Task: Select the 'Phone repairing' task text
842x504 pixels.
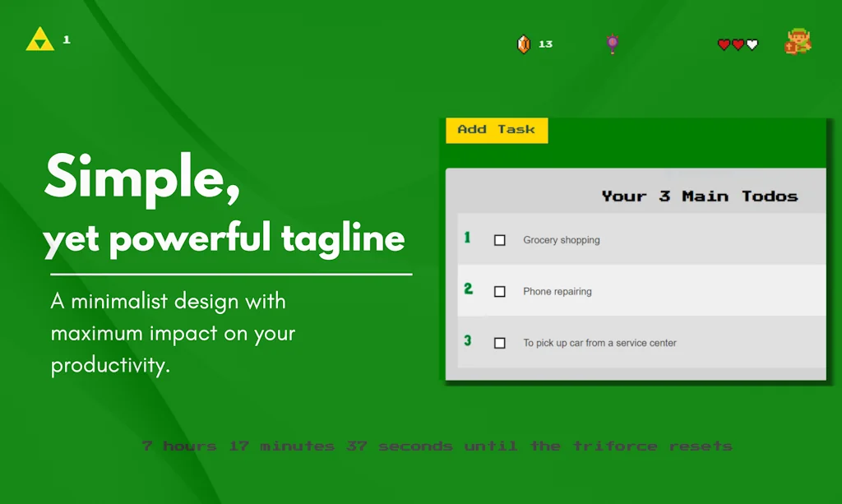Action: [x=557, y=291]
